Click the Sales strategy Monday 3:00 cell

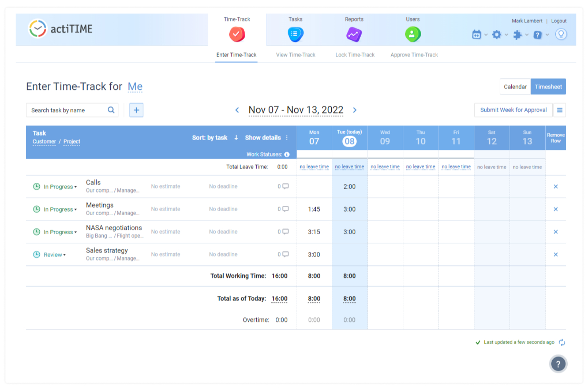pyautogui.click(x=314, y=254)
